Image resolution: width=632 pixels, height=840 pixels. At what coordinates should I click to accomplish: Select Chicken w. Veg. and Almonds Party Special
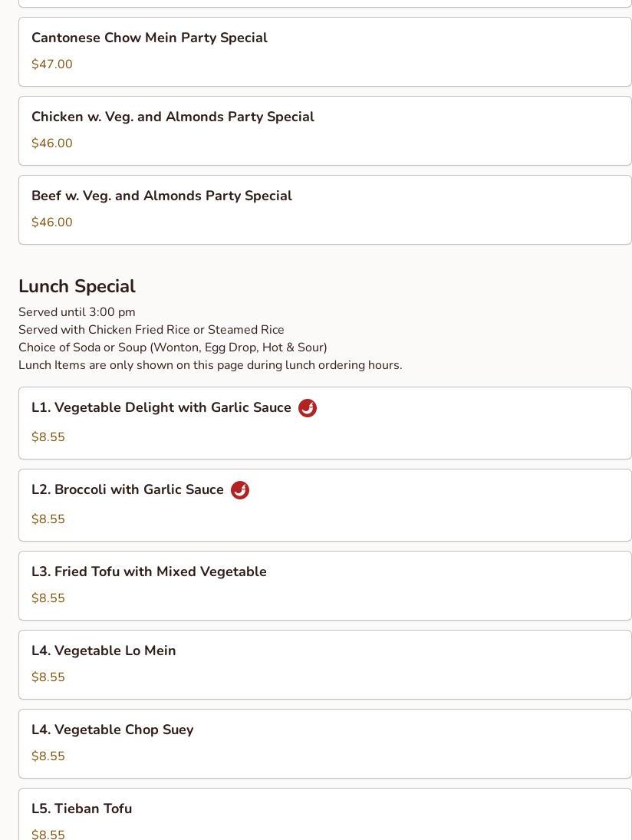(x=325, y=130)
